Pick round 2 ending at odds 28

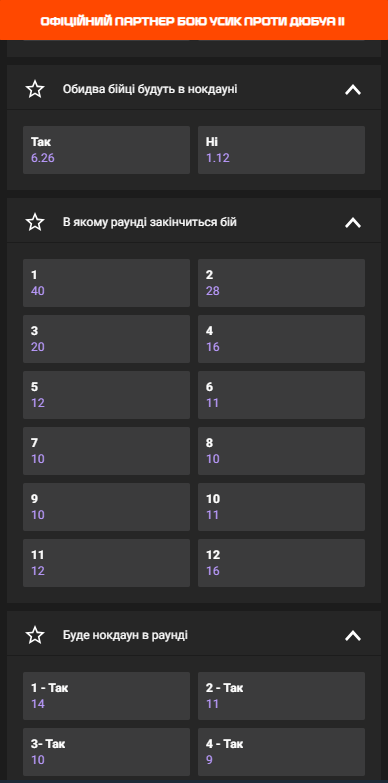click(281, 283)
